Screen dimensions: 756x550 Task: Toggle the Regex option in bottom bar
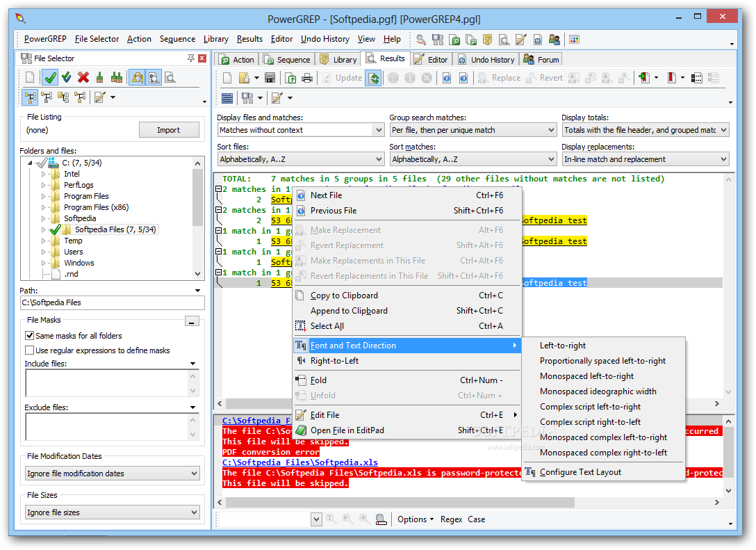click(451, 519)
